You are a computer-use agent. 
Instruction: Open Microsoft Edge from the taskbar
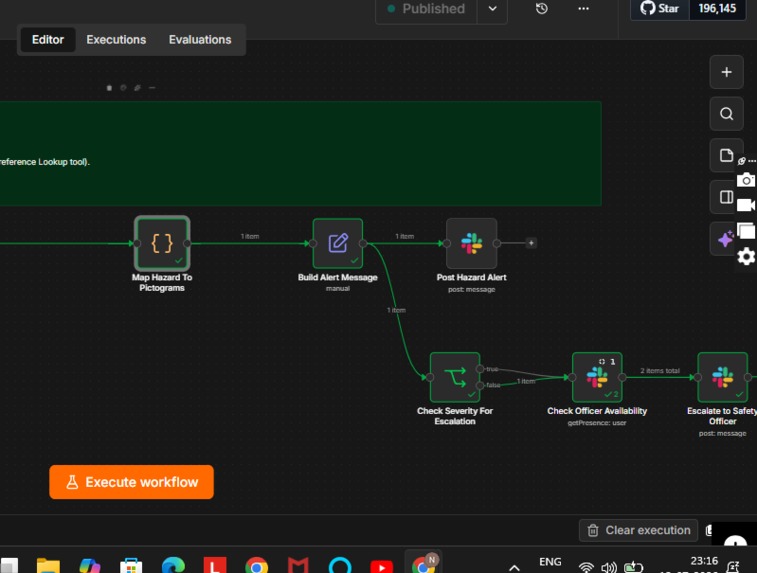173,565
